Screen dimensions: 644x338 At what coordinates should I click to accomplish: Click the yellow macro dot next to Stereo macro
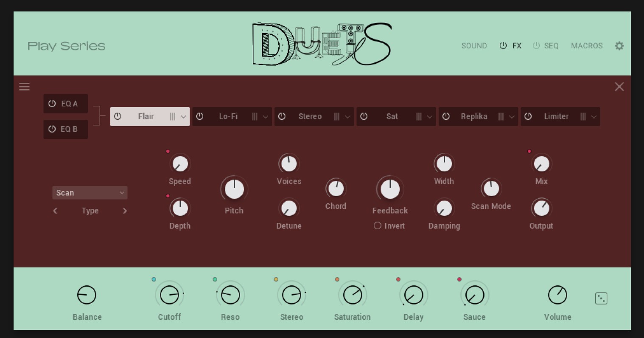click(x=276, y=279)
